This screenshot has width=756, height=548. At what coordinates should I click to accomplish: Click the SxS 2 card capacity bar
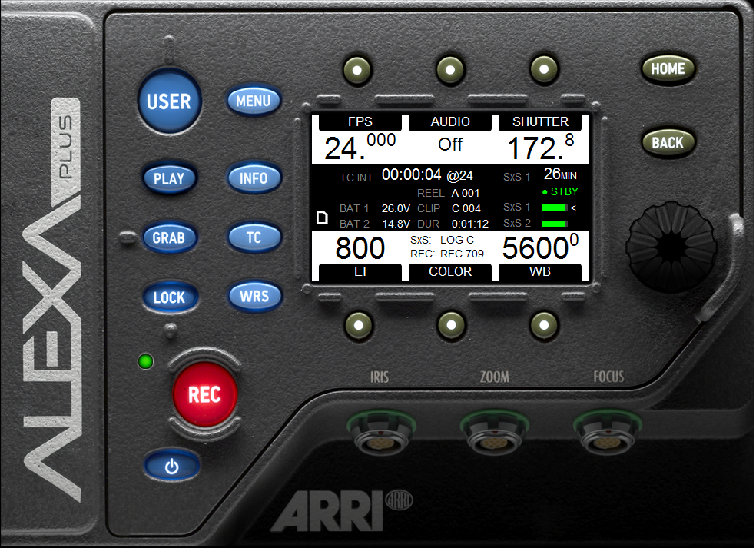pyautogui.click(x=555, y=224)
